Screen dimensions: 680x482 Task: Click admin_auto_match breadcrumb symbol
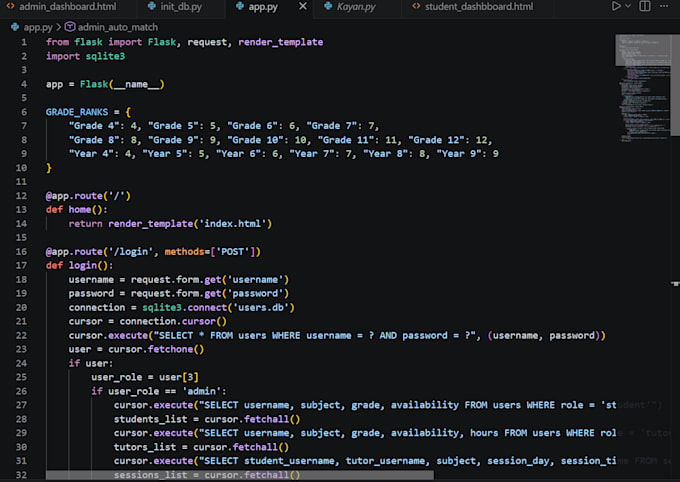tap(118, 27)
